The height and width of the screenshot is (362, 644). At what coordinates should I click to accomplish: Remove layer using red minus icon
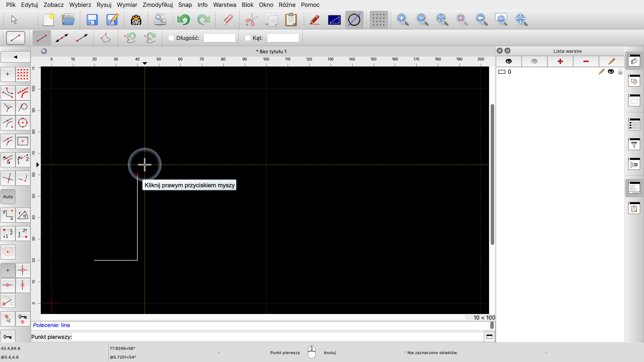[586, 61]
